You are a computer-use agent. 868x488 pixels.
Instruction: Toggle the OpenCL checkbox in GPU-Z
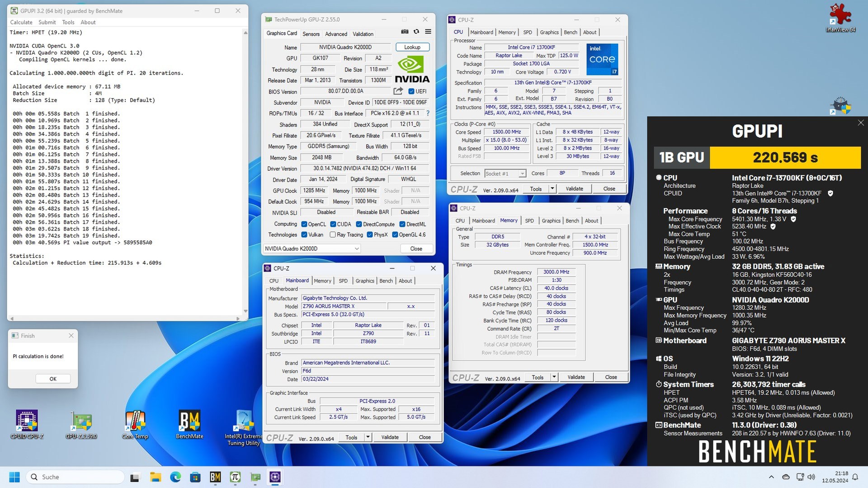click(304, 225)
